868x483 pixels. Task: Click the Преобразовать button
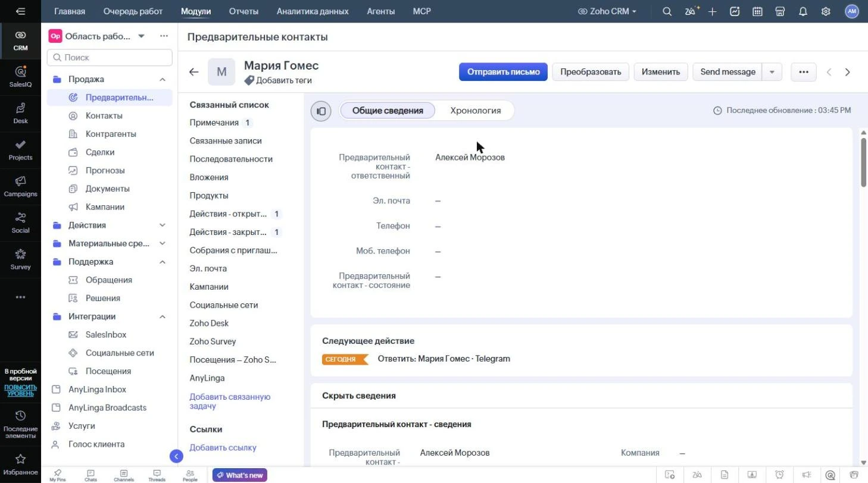[x=591, y=72]
